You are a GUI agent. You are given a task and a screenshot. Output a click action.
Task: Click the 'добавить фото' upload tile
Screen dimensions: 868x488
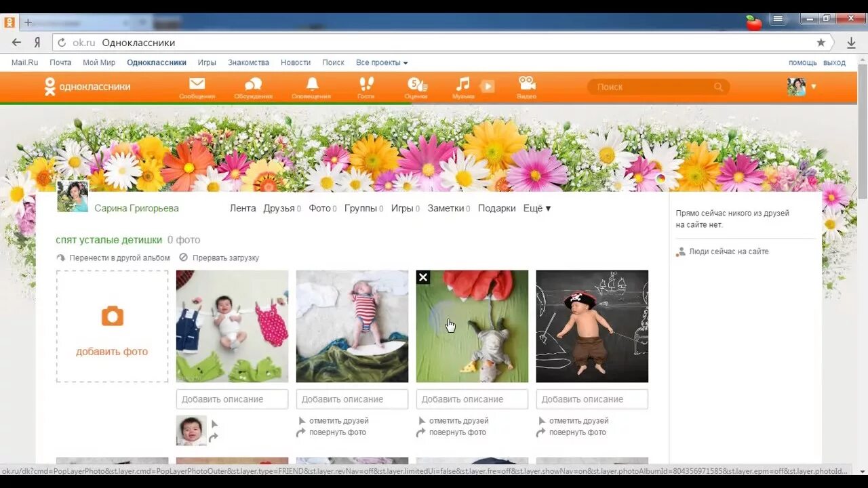coord(113,326)
